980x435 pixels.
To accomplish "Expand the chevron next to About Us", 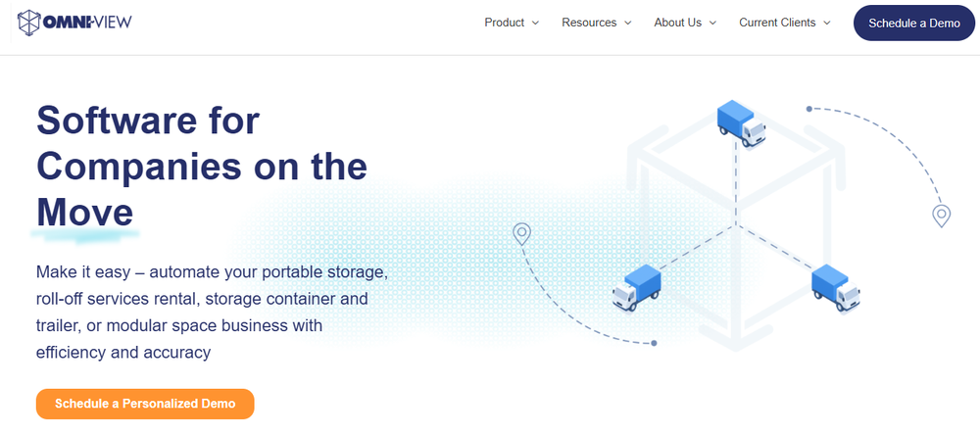I will (x=713, y=24).
